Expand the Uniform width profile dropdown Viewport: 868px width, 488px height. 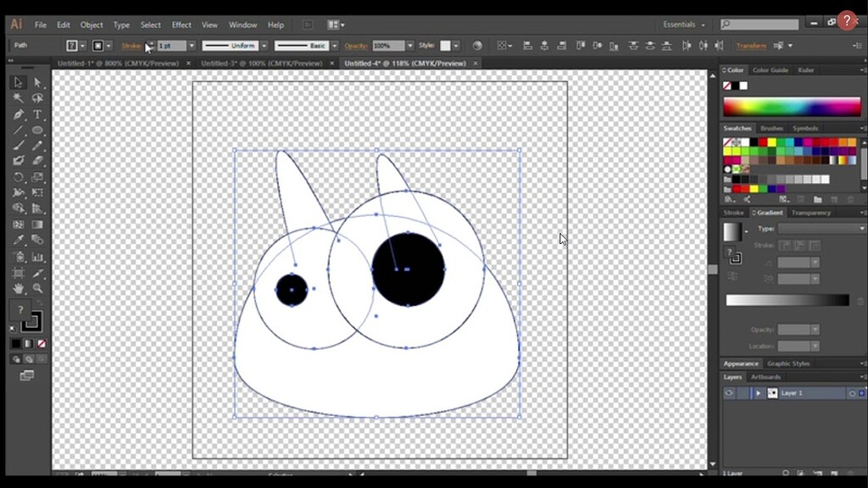click(x=264, y=45)
